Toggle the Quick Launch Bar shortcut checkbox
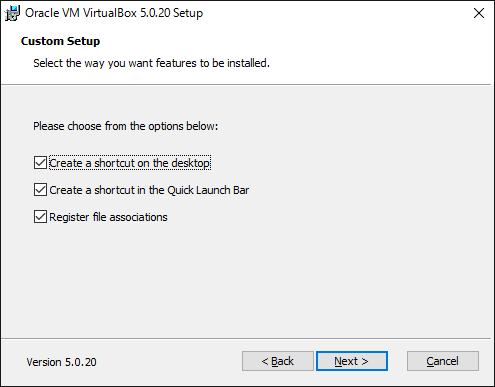 [x=40, y=190]
